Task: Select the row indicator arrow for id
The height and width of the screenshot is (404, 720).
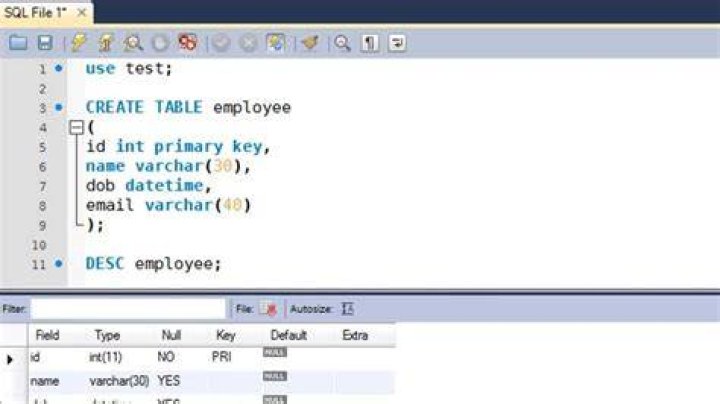Action: coord(10,359)
